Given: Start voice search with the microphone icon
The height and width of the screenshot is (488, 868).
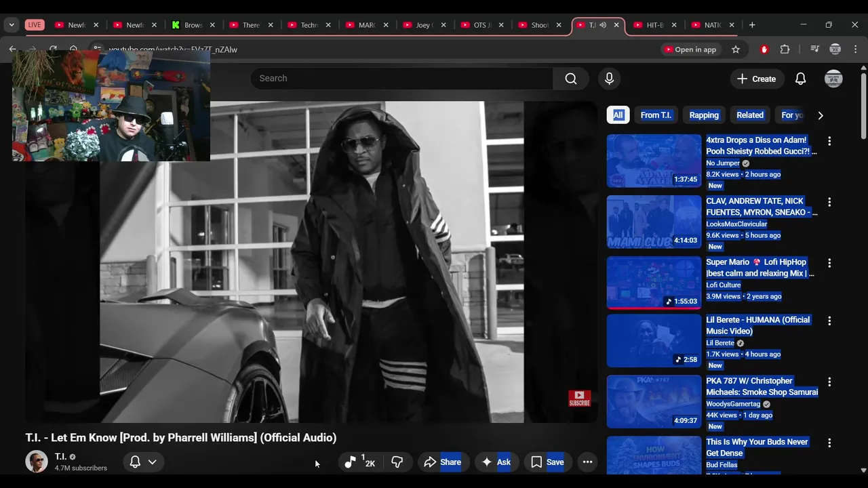Looking at the screenshot, I should point(609,79).
